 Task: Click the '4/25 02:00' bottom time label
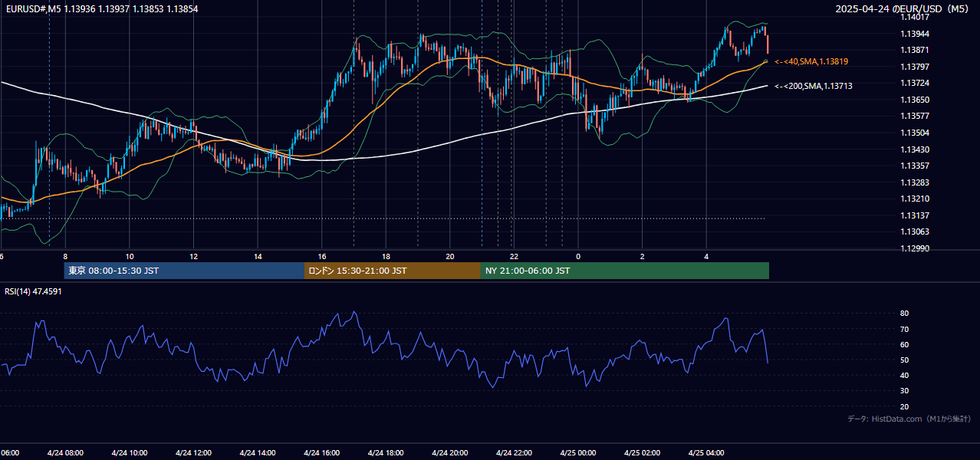pos(643,453)
